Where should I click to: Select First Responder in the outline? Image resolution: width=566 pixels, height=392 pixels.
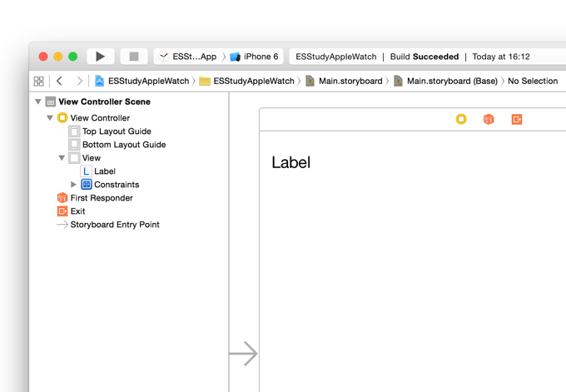[101, 198]
